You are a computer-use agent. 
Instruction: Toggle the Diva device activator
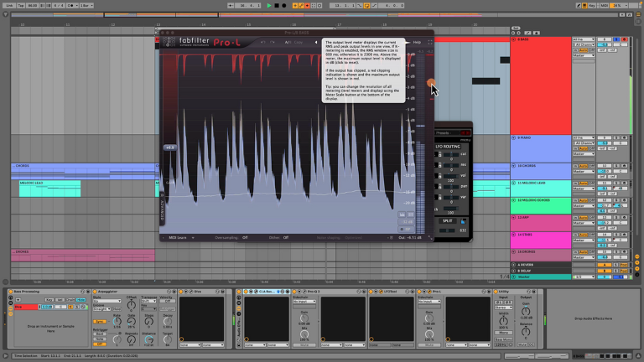pyautogui.click(x=181, y=292)
